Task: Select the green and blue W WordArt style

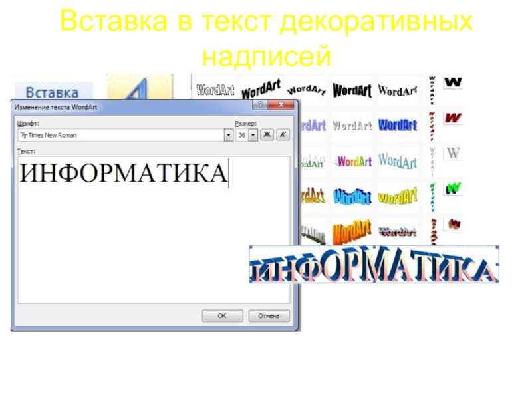Action: pyautogui.click(x=453, y=189)
